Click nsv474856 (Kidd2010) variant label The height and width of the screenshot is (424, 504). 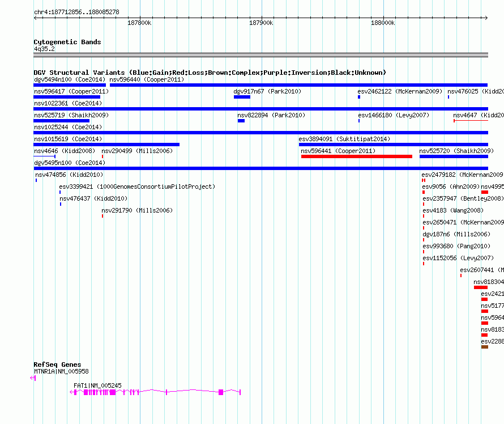pyautogui.click(x=69, y=175)
